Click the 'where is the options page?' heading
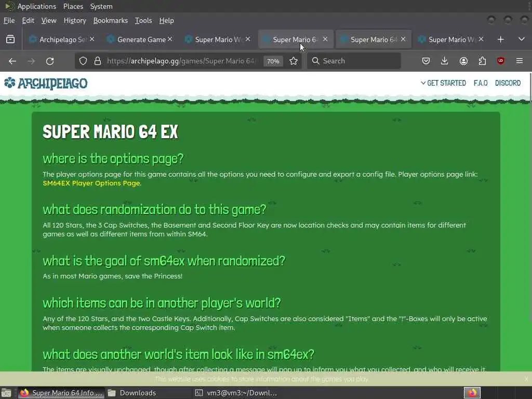 (113, 159)
